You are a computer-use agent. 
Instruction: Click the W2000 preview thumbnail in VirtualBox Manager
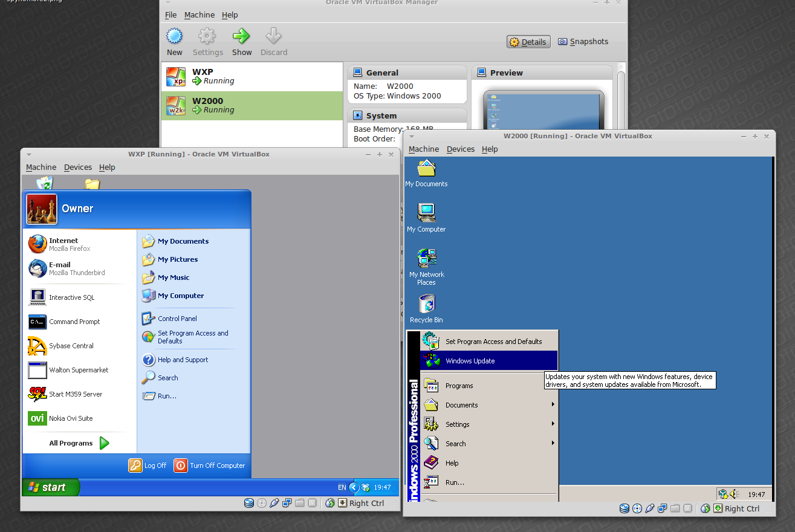[x=544, y=110]
